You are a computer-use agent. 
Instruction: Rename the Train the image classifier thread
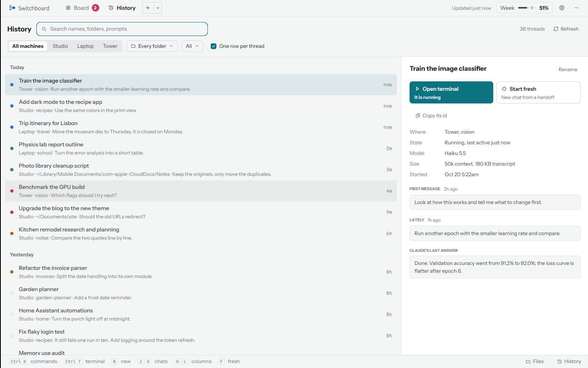click(568, 70)
